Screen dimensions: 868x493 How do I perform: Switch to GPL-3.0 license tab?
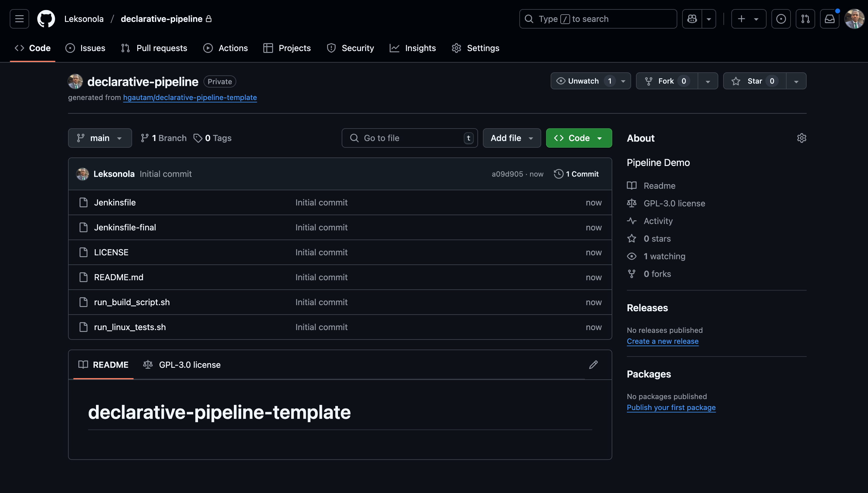pyautogui.click(x=182, y=365)
